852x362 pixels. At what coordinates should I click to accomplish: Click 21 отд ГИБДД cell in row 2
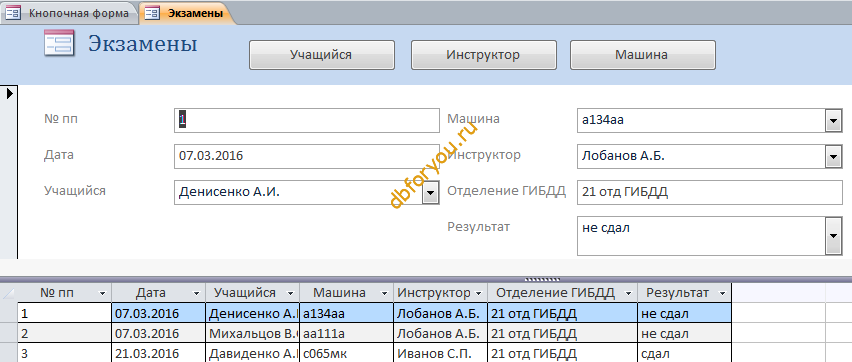(562, 333)
